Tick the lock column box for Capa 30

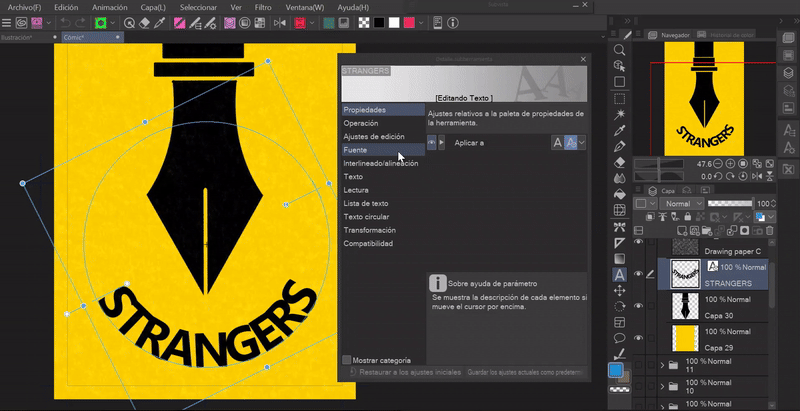pos(651,305)
